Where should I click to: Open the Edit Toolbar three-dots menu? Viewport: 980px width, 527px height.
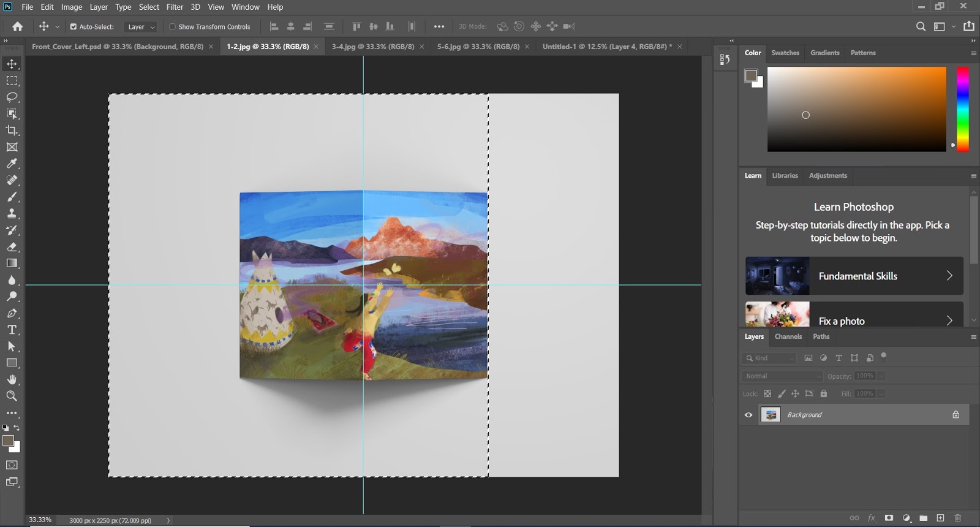[x=12, y=413]
